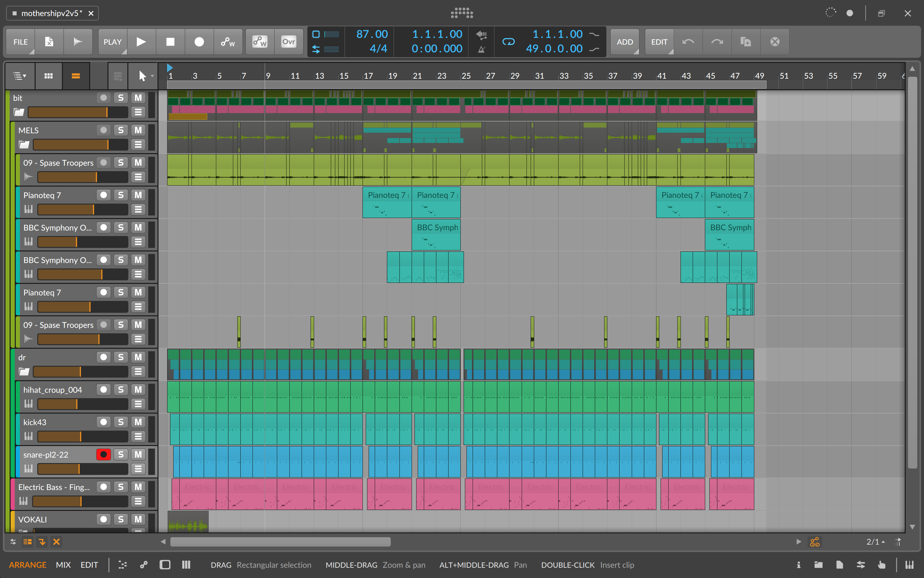Click the global record button
The height and width of the screenshot is (578, 924).
199,42
